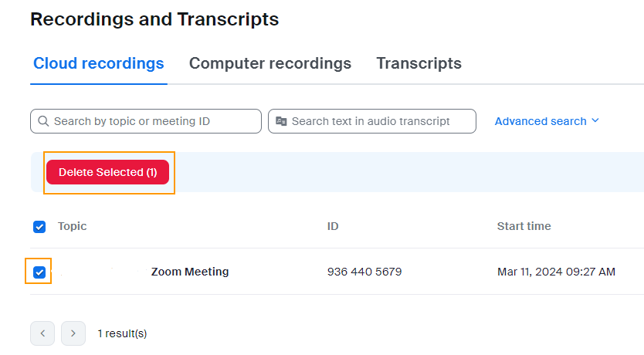Screen dimensions: 644x355
Task: Toggle the select-all checkbox beside Topic header
Action: point(39,227)
